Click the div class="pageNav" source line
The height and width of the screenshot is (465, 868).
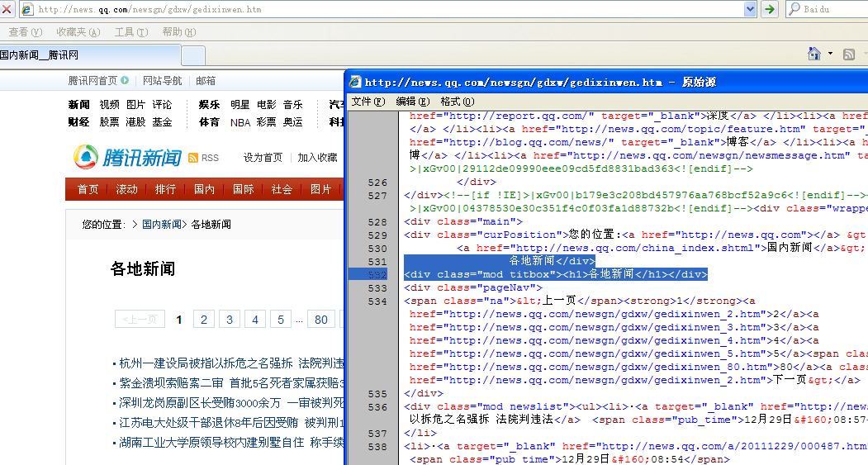(473, 288)
